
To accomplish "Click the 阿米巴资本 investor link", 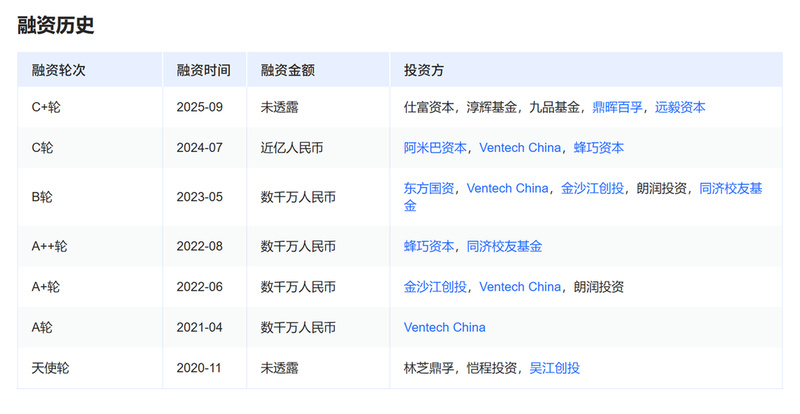I will click(x=435, y=147).
